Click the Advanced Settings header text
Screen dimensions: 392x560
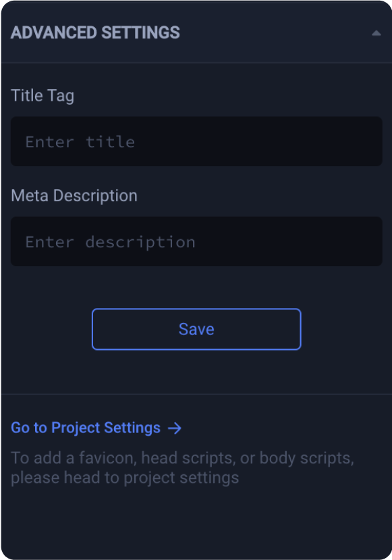tap(95, 32)
